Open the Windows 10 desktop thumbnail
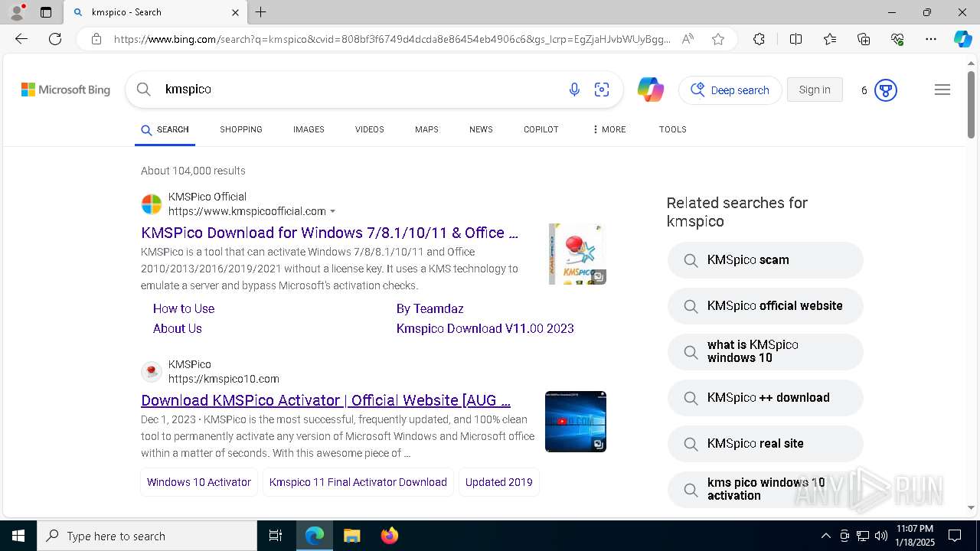The image size is (980, 551). pyautogui.click(x=576, y=422)
